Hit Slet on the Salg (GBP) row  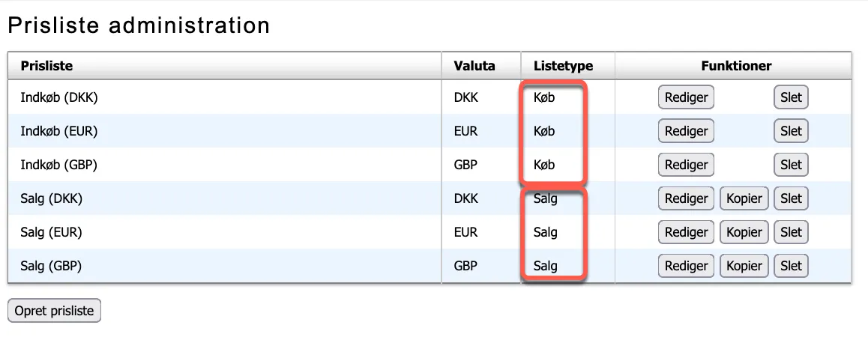(x=791, y=266)
